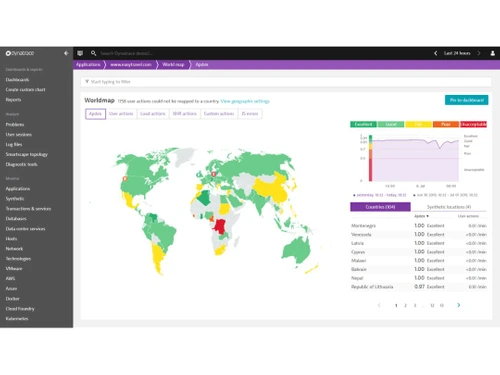The height and width of the screenshot is (375, 500).
Task: Click the red Congo region on map
Action: pos(220,226)
